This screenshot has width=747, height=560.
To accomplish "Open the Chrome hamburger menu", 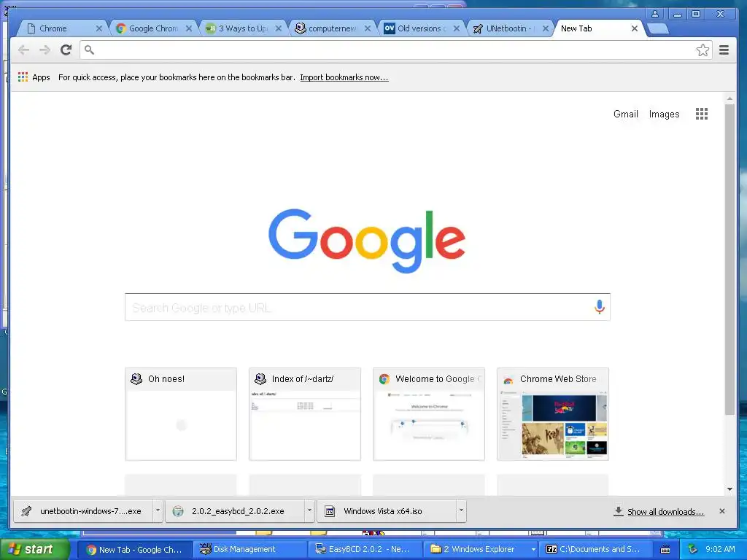I will pyautogui.click(x=724, y=50).
